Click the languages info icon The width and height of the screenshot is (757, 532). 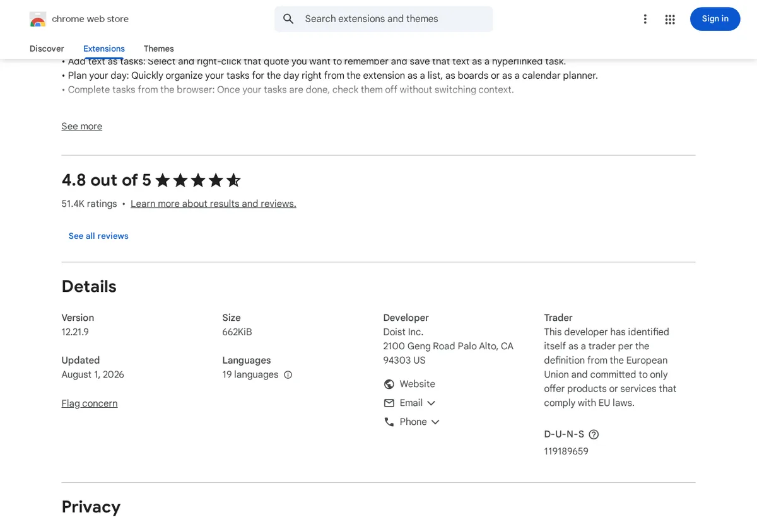[288, 374]
